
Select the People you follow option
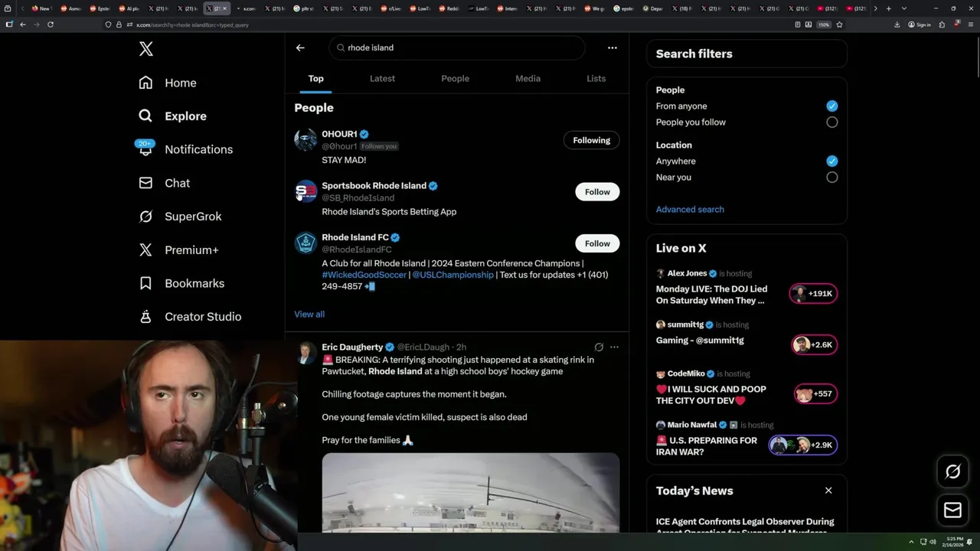click(x=832, y=122)
